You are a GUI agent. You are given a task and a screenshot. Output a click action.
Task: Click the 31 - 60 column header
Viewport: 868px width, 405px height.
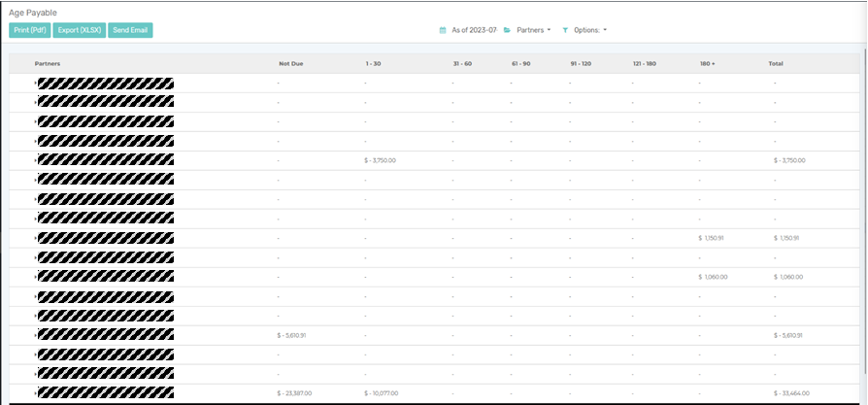click(462, 64)
